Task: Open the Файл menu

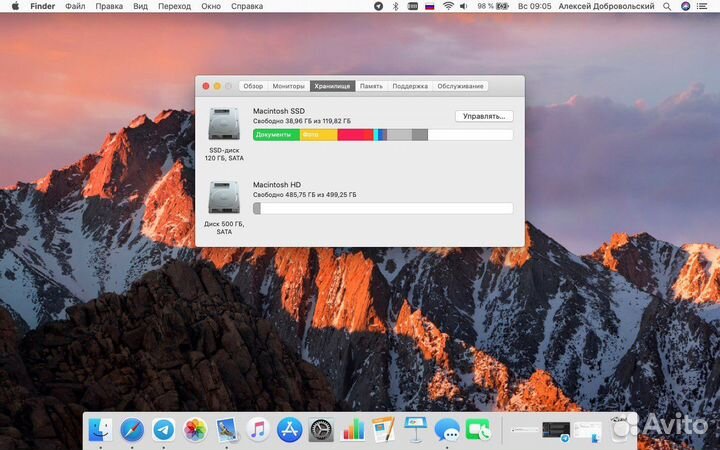Action: click(x=75, y=6)
